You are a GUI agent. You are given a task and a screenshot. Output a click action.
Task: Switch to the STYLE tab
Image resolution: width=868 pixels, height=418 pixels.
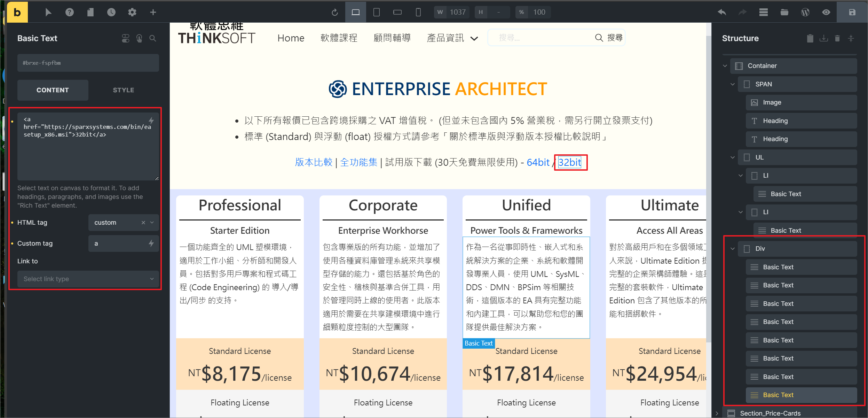click(x=124, y=90)
